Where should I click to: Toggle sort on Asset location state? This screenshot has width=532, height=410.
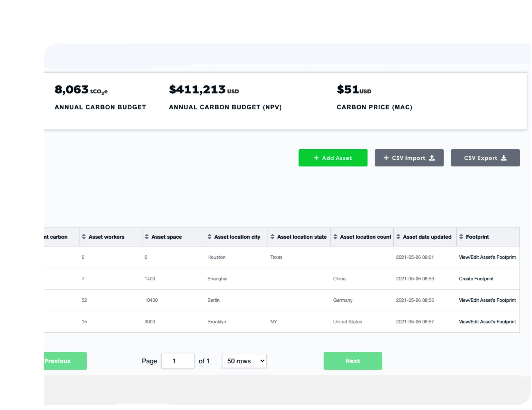(273, 237)
